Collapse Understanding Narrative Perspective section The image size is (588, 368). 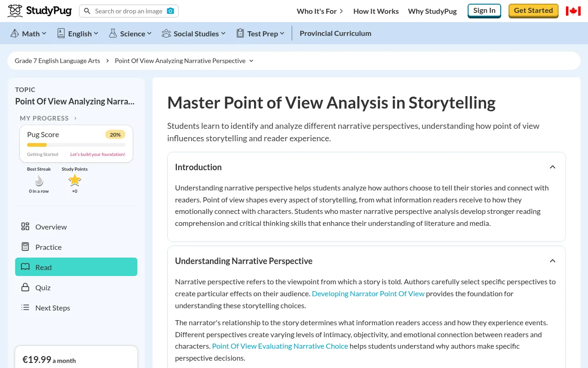click(553, 261)
